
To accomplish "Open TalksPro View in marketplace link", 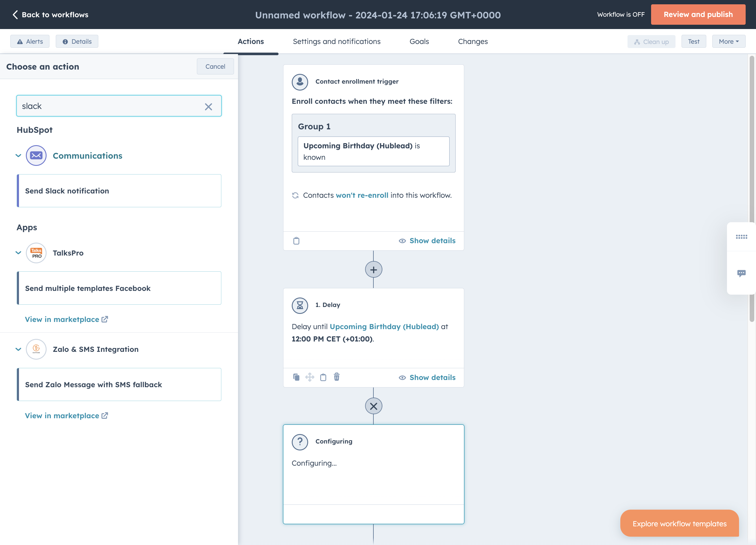I will point(66,319).
